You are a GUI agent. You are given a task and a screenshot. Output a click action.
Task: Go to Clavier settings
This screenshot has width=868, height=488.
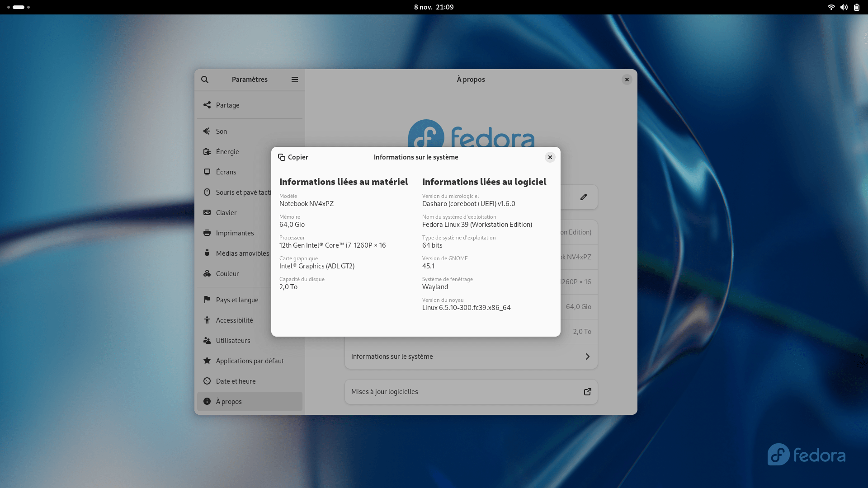226,212
